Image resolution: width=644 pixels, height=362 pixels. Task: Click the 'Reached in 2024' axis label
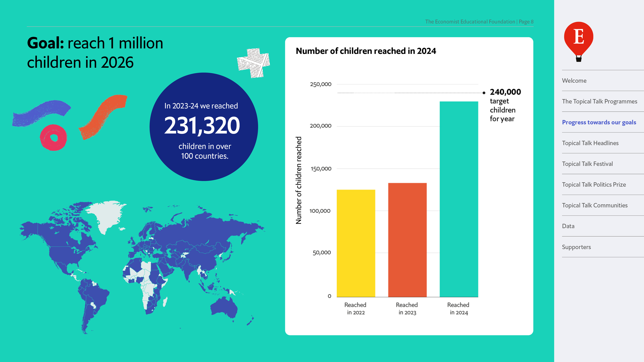tap(459, 308)
